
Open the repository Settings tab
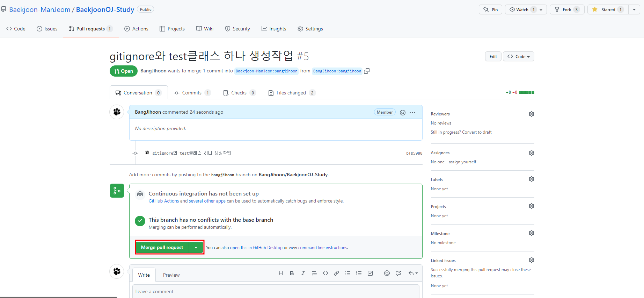tap(310, 29)
